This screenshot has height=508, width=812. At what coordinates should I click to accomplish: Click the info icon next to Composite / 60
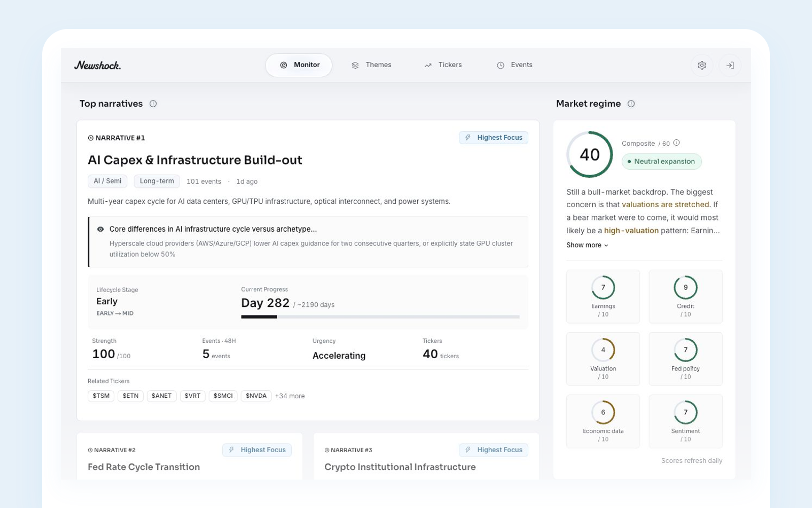point(676,143)
